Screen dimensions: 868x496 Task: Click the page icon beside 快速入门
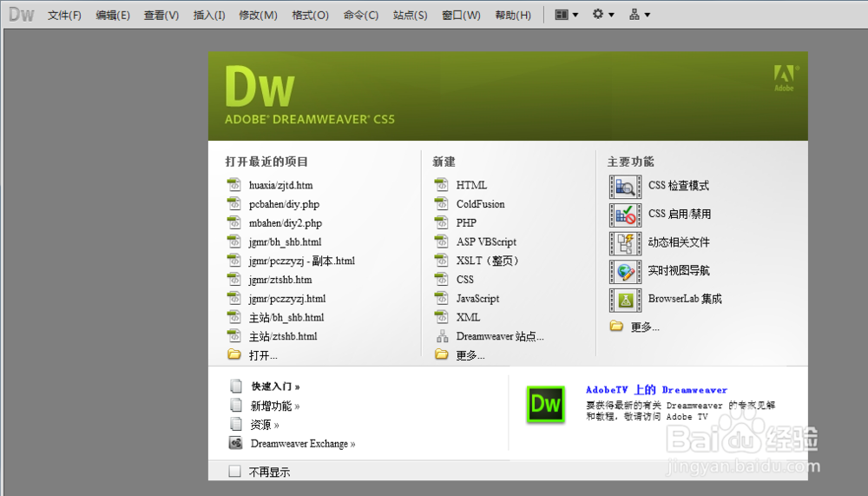click(236, 386)
